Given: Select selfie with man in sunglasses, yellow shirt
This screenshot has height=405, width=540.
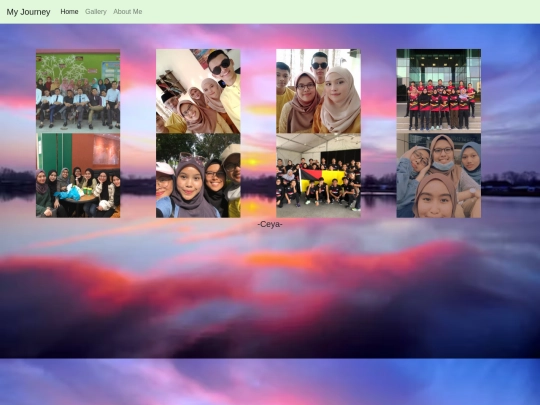Looking at the screenshot, I should (198, 91).
